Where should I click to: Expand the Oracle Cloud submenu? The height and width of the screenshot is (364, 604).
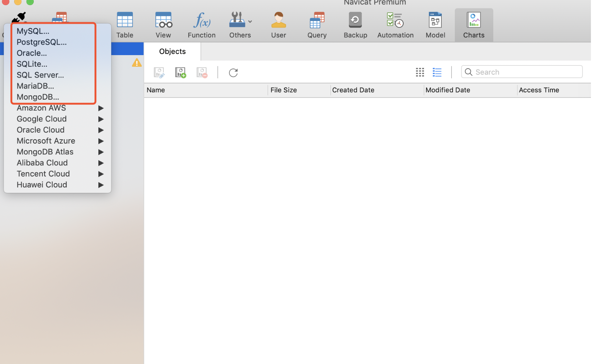tap(57, 130)
